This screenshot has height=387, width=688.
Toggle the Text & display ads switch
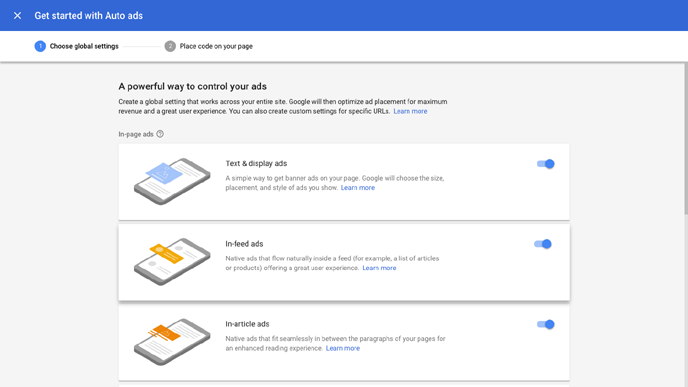pyautogui.click(x=546, y=164)
